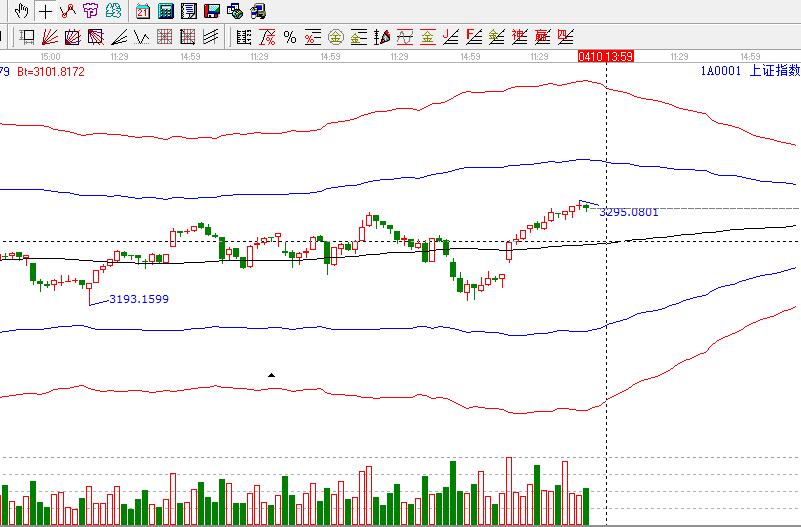Click the 3295.0801 high price label

click(629, 212)
